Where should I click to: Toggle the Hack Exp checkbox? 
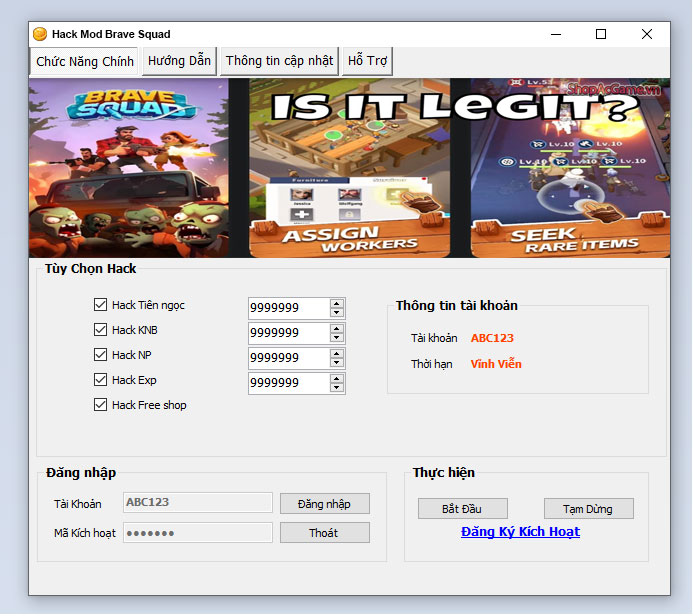100,380
